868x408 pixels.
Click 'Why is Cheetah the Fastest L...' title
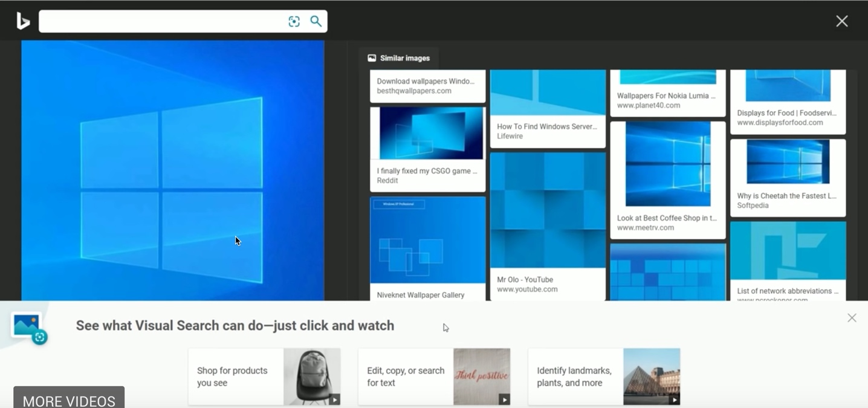pos(786,196)
